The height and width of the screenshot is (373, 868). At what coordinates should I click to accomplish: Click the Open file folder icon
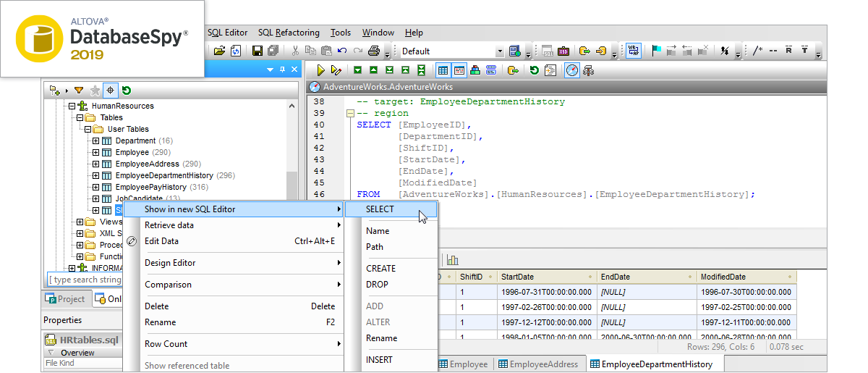pyautogui.click(x=219, y=51)
